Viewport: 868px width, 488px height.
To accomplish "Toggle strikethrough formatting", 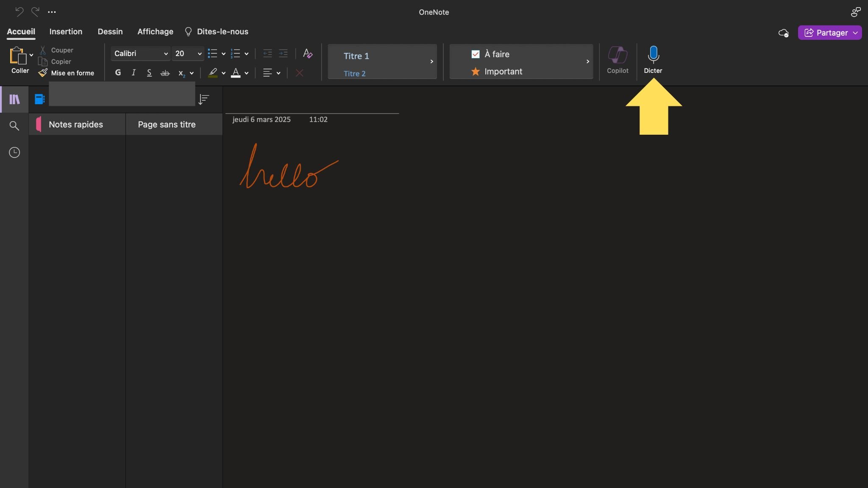I will (x=164, y=72).
